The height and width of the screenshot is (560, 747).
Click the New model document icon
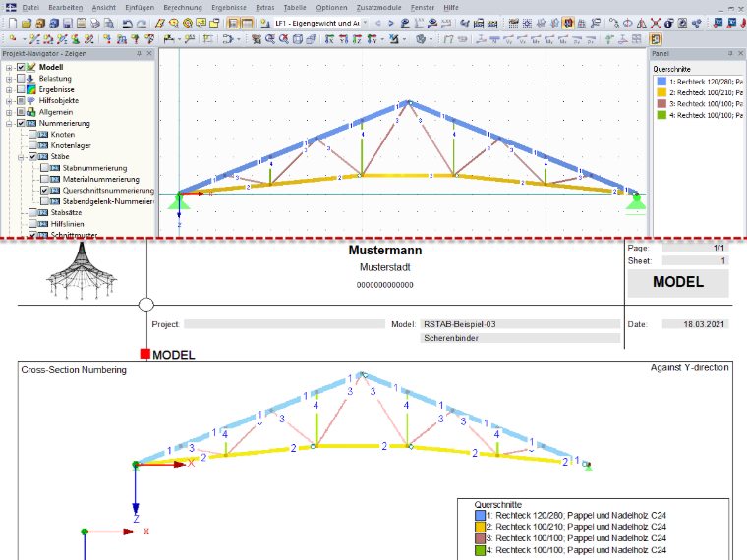(x=13, y=23)
